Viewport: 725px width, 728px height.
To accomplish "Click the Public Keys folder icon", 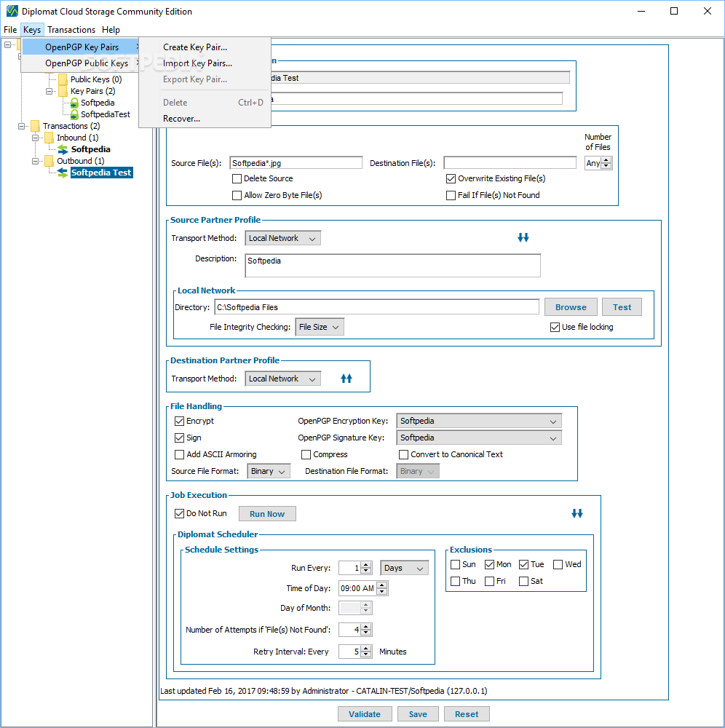I will (x=63, y=79).
